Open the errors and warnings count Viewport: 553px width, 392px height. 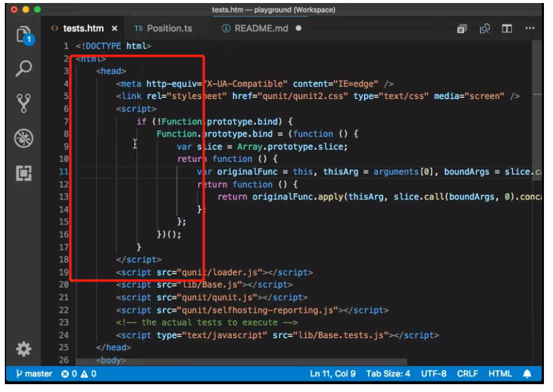78,374
